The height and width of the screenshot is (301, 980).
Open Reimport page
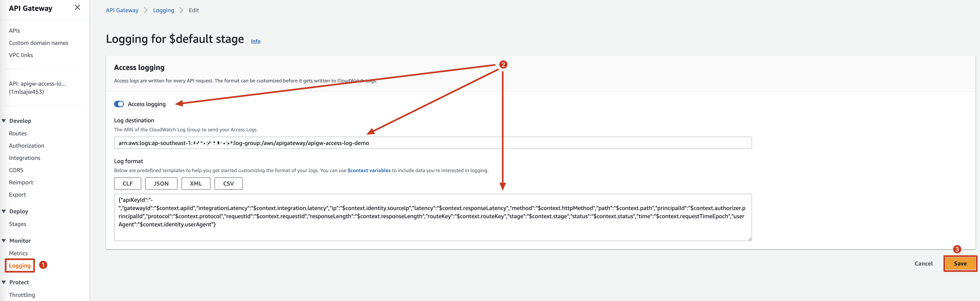point(21,182)
